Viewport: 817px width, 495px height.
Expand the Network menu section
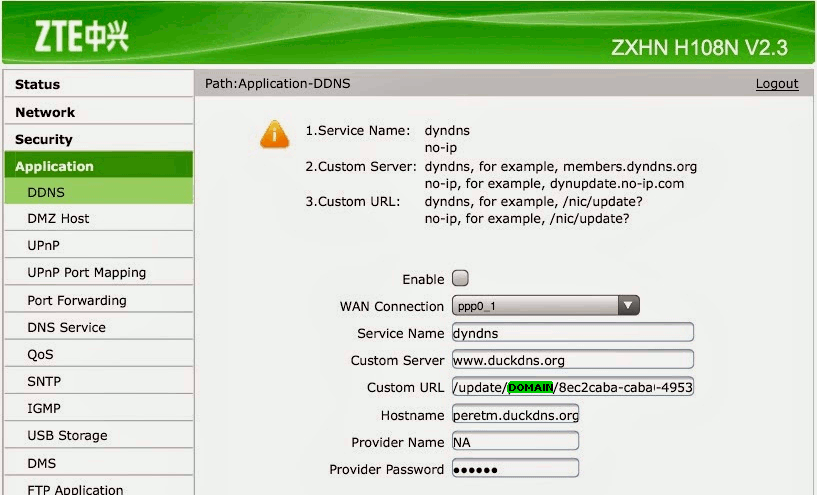pyautogui.click(x=45, y=112)
